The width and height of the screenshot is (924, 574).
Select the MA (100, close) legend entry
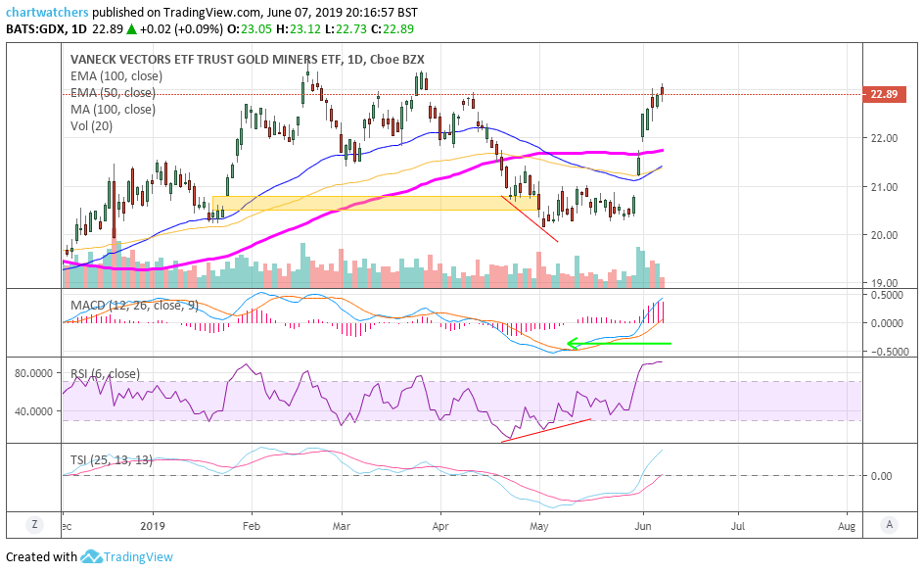113,109
